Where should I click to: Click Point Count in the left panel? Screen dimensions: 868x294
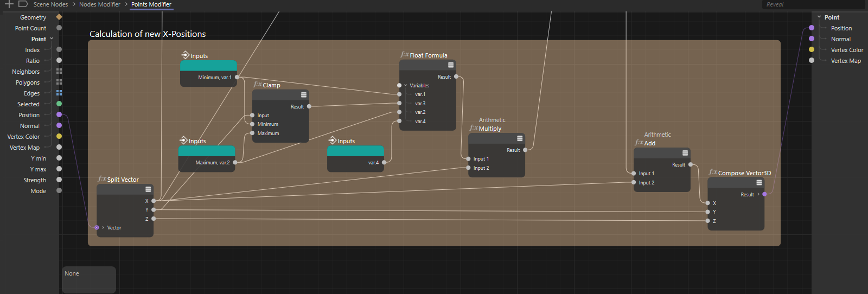pos(30,28)
